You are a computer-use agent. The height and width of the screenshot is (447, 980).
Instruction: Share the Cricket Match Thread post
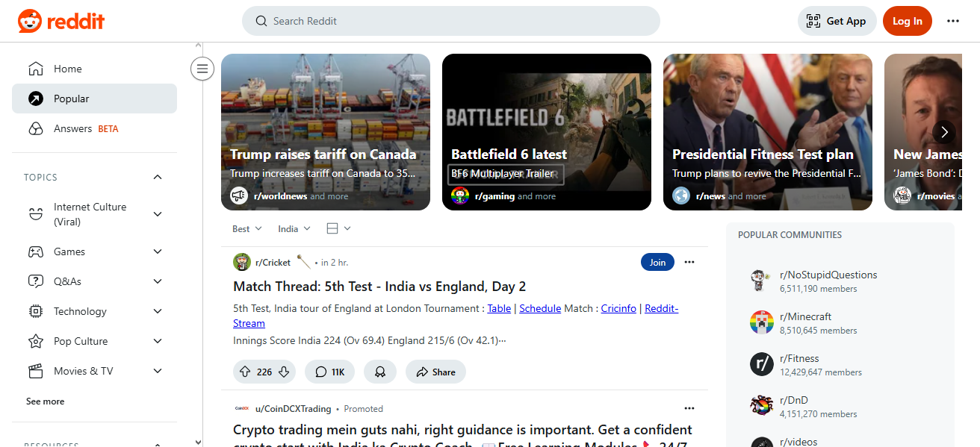(x=435, y=372)
